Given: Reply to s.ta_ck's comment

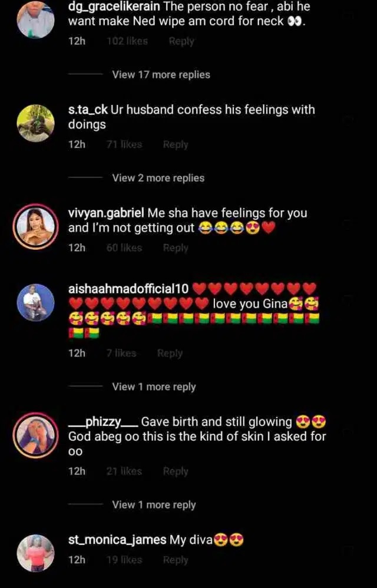Looking at the screenshot, I should pos(176,144).
